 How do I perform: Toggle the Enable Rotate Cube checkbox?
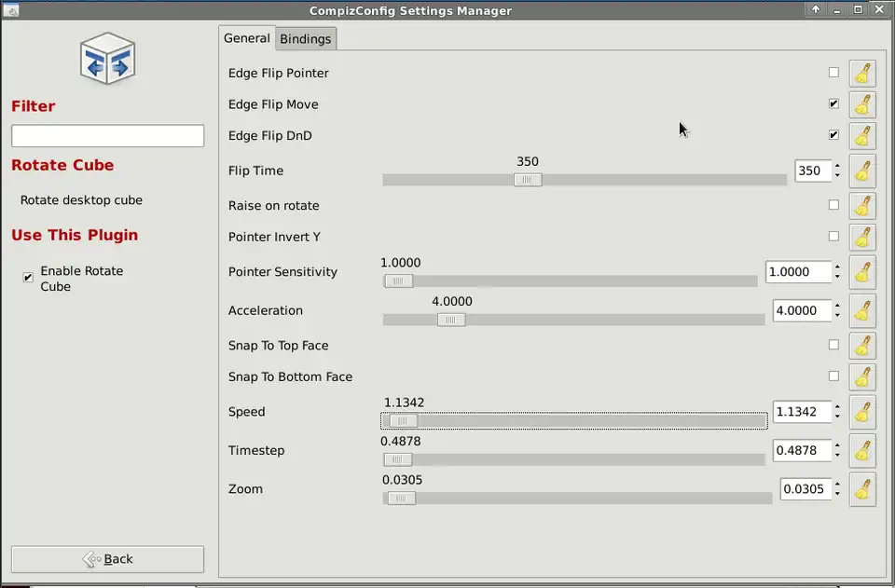(28, 278)
